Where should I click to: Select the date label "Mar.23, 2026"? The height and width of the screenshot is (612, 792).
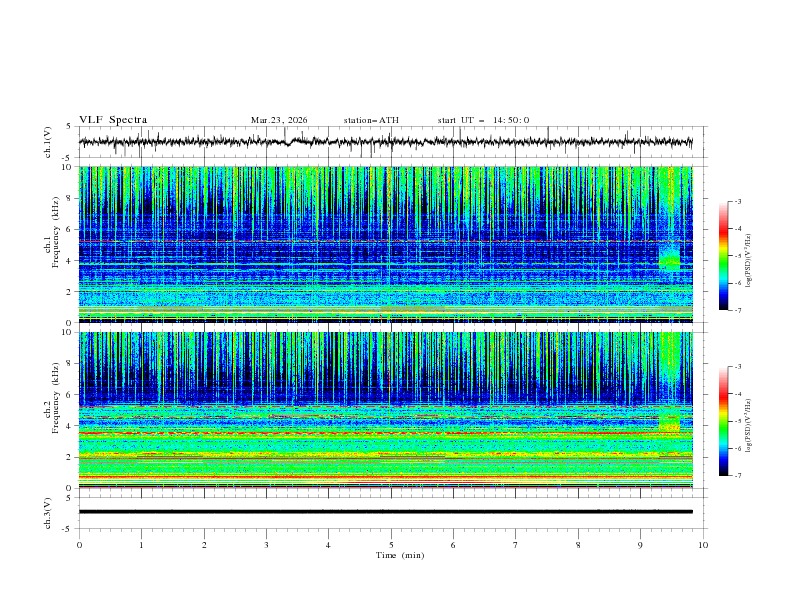[x=279, y=120]
